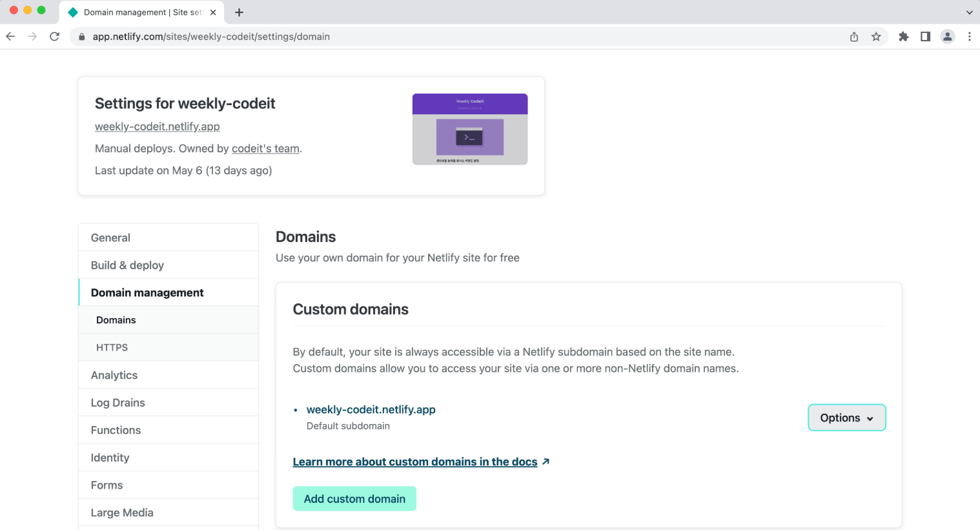Click 'Settings for weekly-codeit' heading
980x530 pixels.
185,103
